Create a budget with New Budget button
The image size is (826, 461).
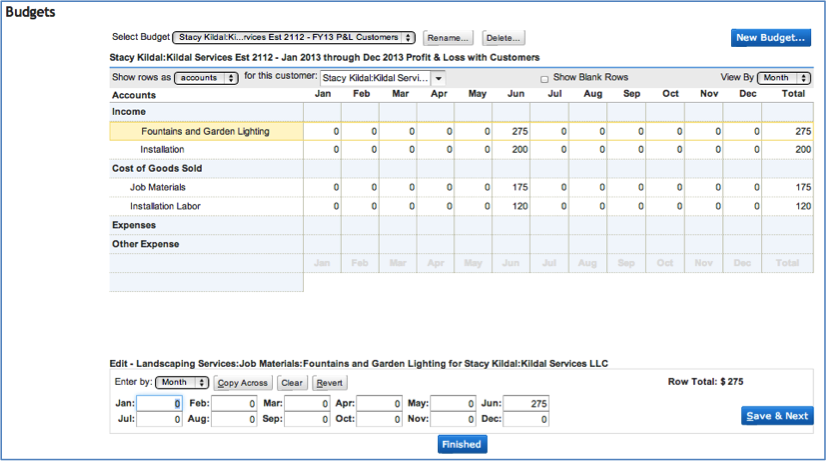[x=771, y=38]
